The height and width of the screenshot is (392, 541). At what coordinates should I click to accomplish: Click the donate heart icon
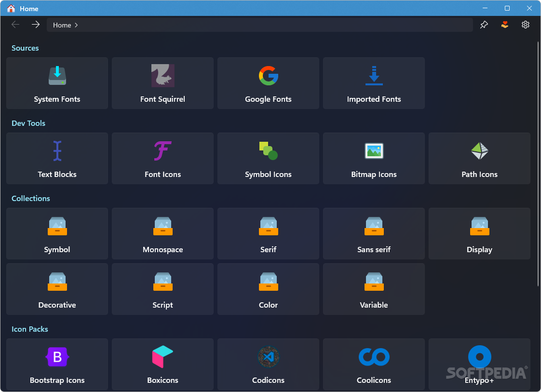pyautogui.click(x=504, y=25)
